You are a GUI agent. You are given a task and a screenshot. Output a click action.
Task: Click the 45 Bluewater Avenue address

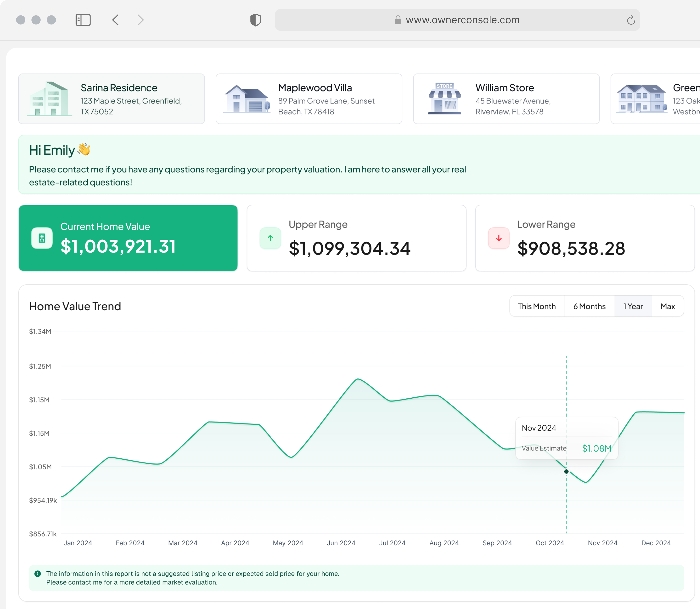[513, 106]
